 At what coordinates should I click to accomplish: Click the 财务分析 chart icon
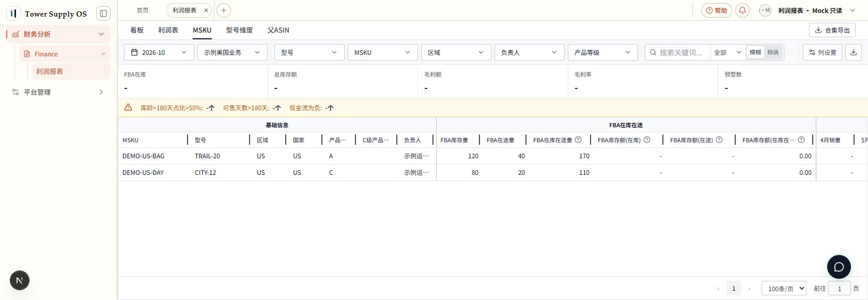(x=16, y=34)
